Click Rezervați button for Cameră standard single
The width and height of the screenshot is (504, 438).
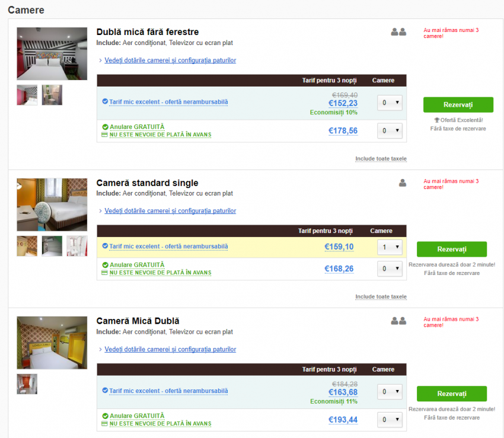coord(452,250)
